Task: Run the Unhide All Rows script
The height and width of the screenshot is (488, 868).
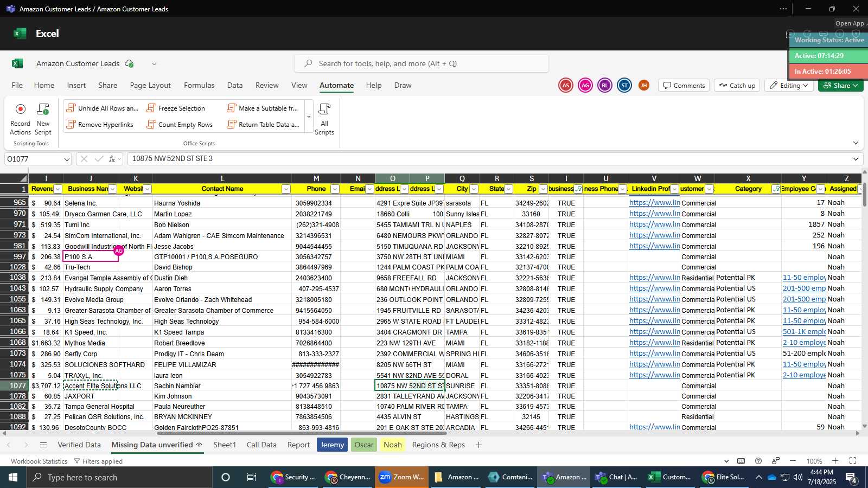Action: (x=103, y=108)
